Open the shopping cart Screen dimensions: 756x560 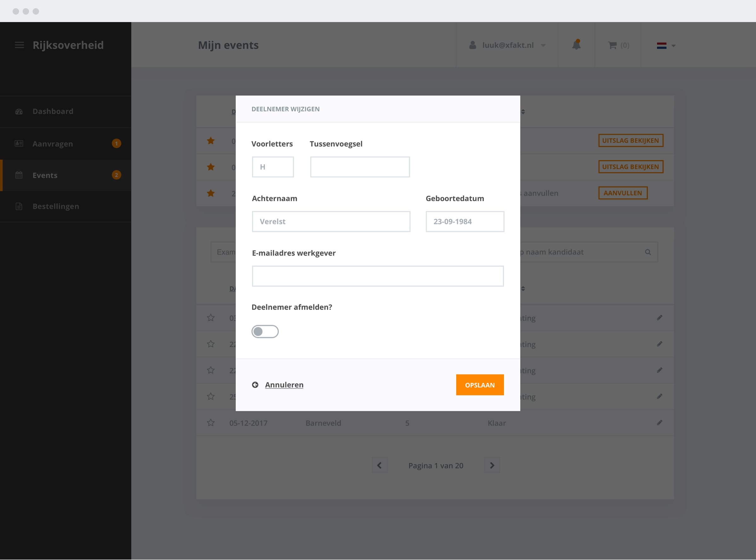pos(612,45)
